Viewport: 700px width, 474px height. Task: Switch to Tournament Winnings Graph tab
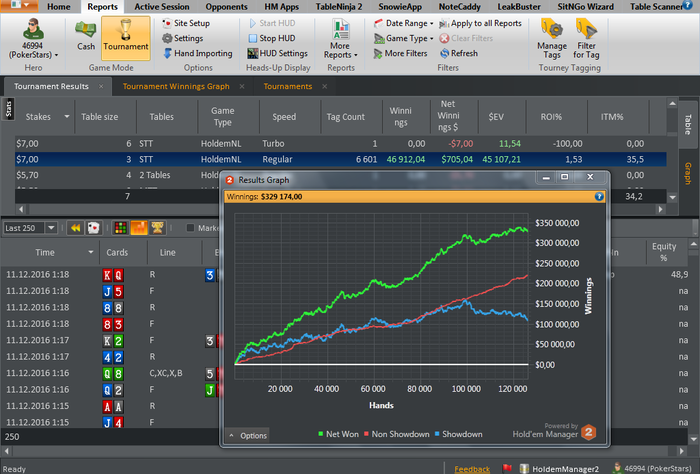[176, 86]
